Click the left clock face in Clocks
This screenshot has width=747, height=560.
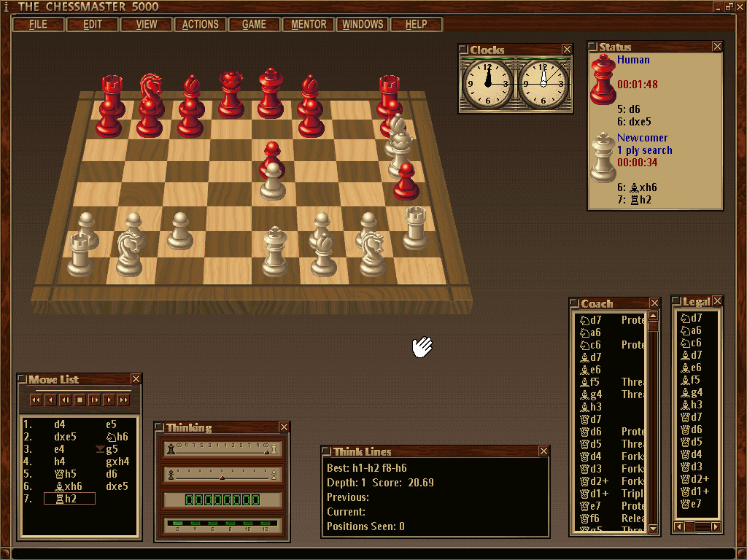(488, 85)
